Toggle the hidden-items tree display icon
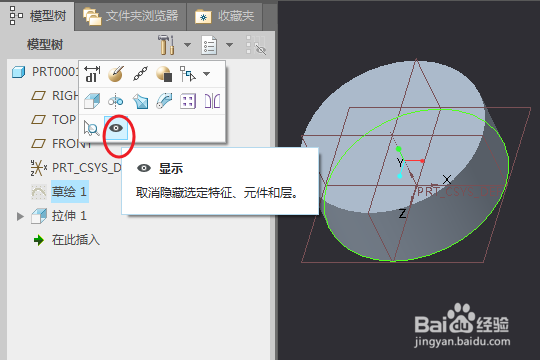The image size is (540, 360). [256, 45]
